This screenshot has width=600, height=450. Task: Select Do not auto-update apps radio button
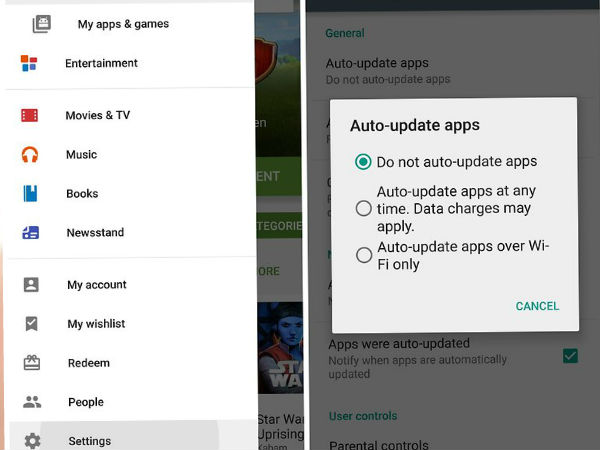coord(363,161)
